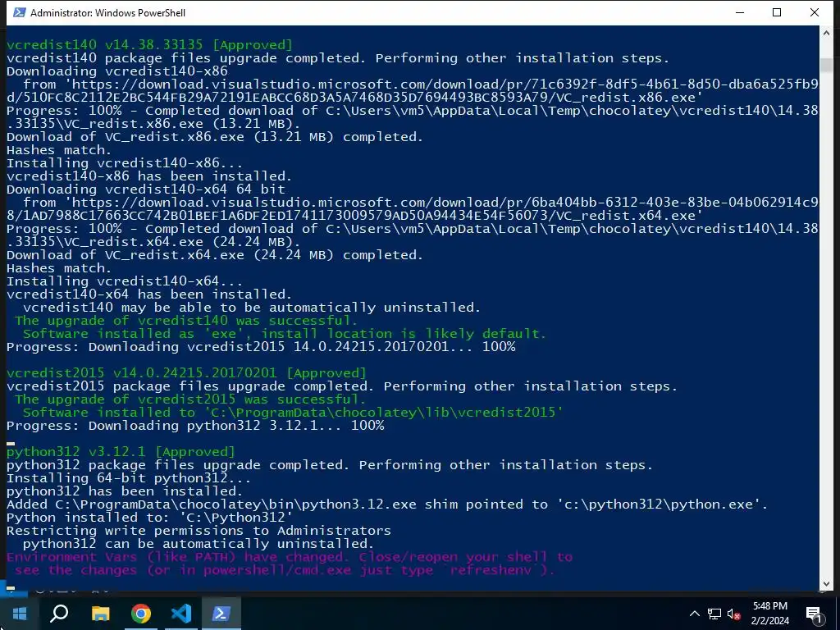Viewport: 840px width, 630px height.
Task: Click 'Download of VC_redist.x64.exe (24.24 MB) completed.'
Action: point(215,255)
